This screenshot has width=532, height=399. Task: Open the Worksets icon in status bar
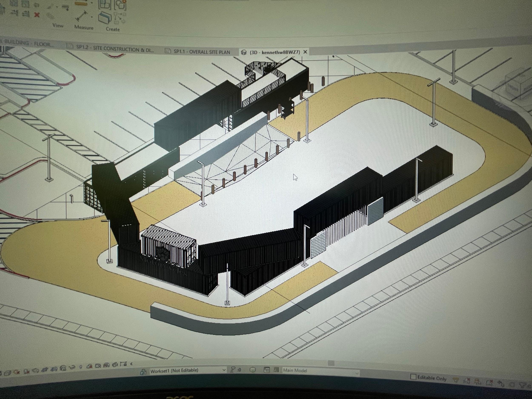[x=143, y=372]
